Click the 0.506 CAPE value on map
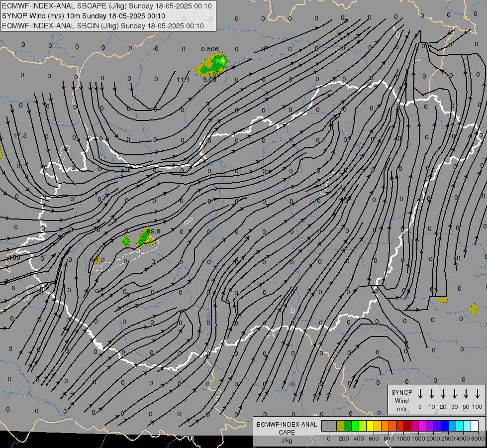487x448 pixels. point(209,49)
